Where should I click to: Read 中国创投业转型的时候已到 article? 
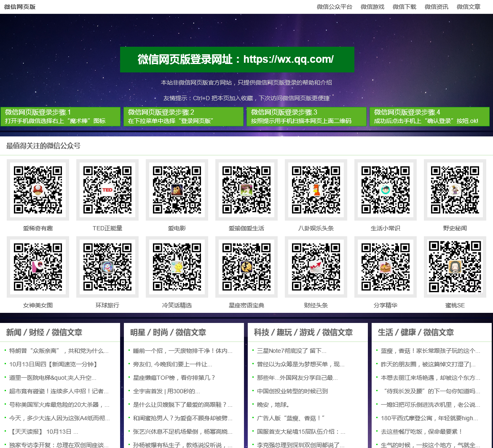(x=292, y=392)
